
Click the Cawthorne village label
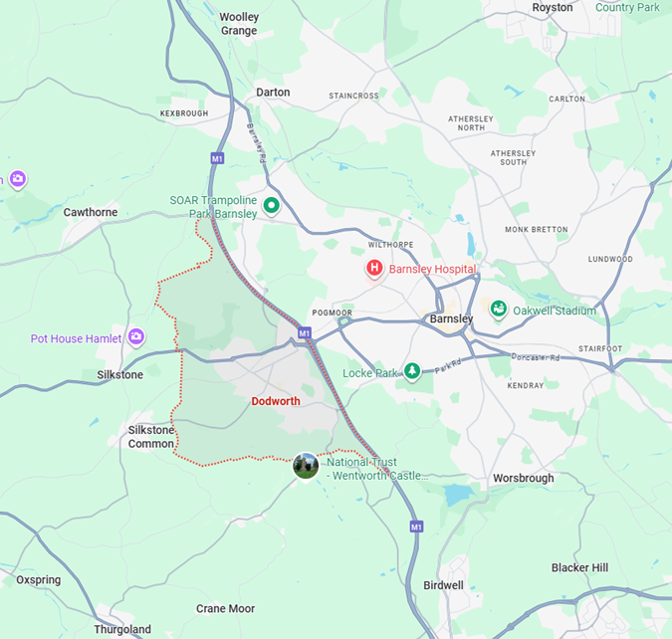pyautogui.click(x=91, y=212)
